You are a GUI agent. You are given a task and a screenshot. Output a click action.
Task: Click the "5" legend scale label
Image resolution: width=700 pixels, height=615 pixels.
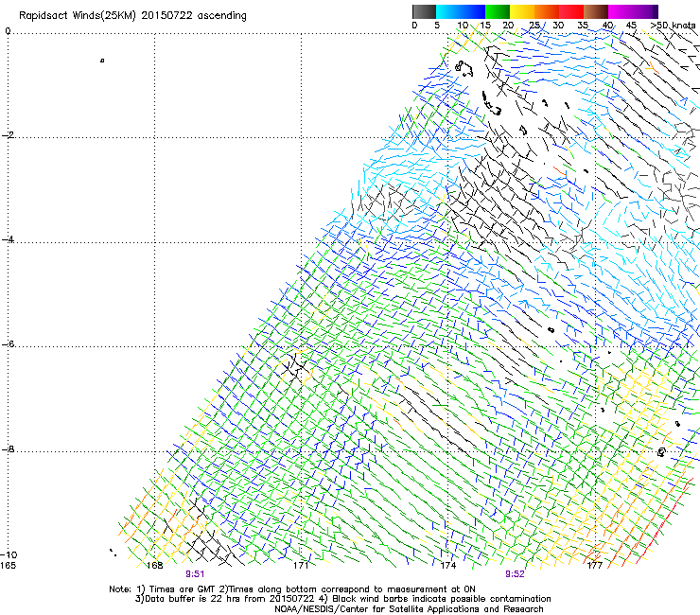[x=437, y=26]
